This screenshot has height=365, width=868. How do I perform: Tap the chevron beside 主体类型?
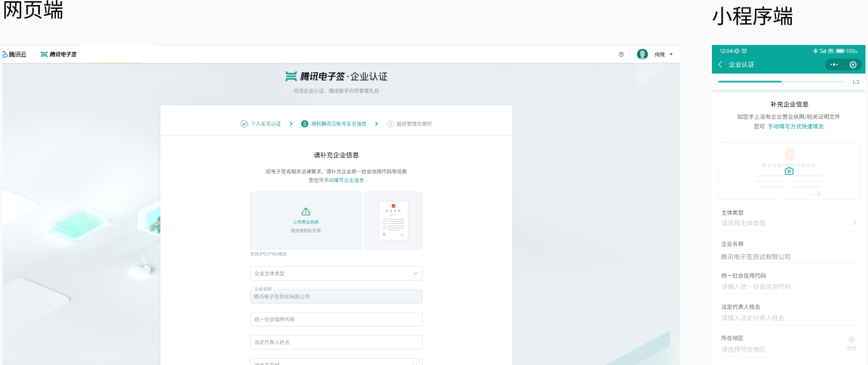pos(854,223)
